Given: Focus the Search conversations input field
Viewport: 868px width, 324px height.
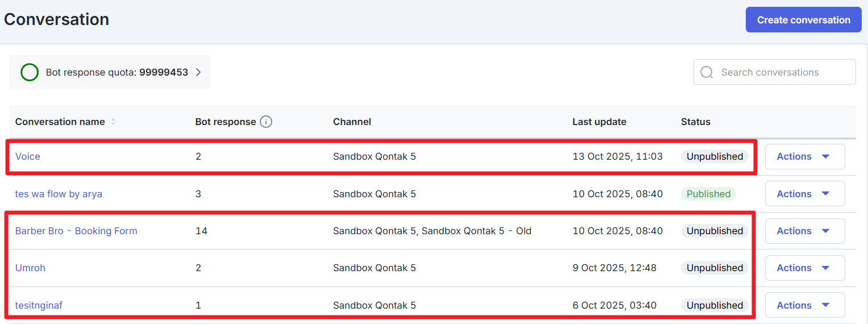Looking at the screenshot, I should (784, 72).
